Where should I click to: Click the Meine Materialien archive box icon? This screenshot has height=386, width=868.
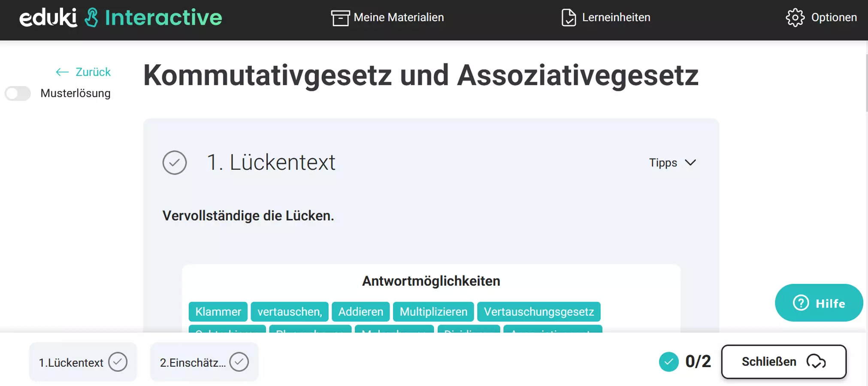click(x=340, y=18)
